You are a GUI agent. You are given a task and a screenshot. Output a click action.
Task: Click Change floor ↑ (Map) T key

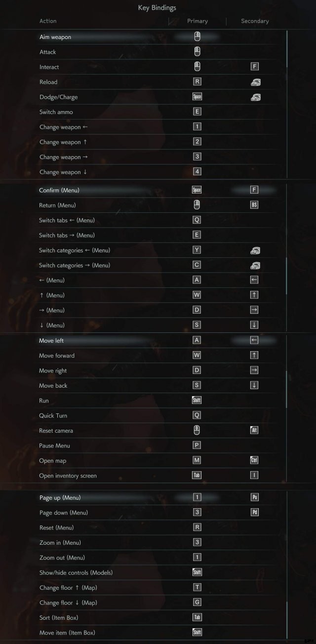(197, 587)
